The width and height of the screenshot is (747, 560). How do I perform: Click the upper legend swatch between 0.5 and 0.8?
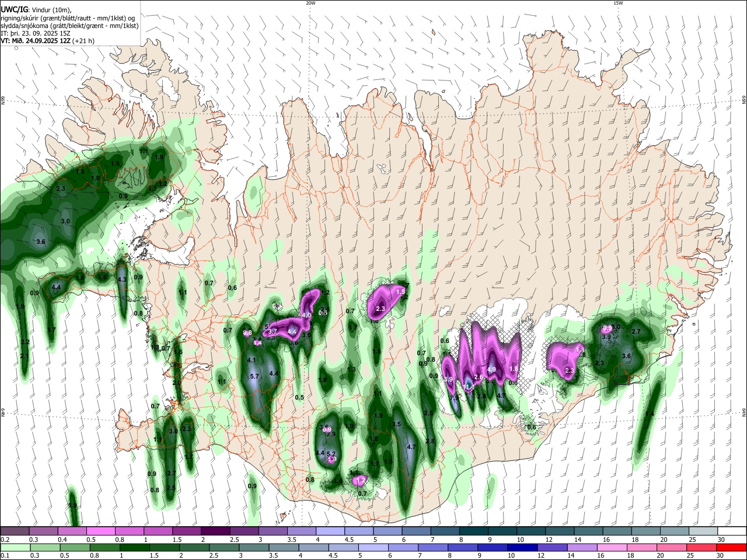(100, 531)
